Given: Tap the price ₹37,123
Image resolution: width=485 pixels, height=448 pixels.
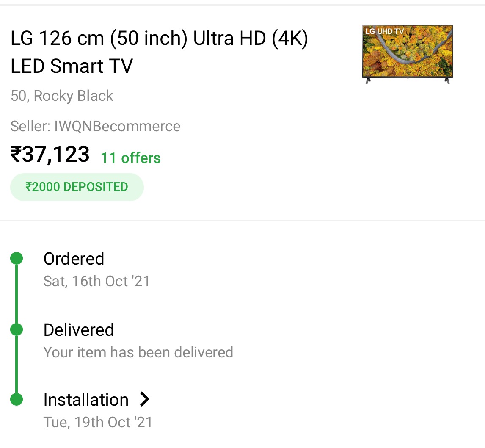Looking at the screenshot, I should [50, 154].
